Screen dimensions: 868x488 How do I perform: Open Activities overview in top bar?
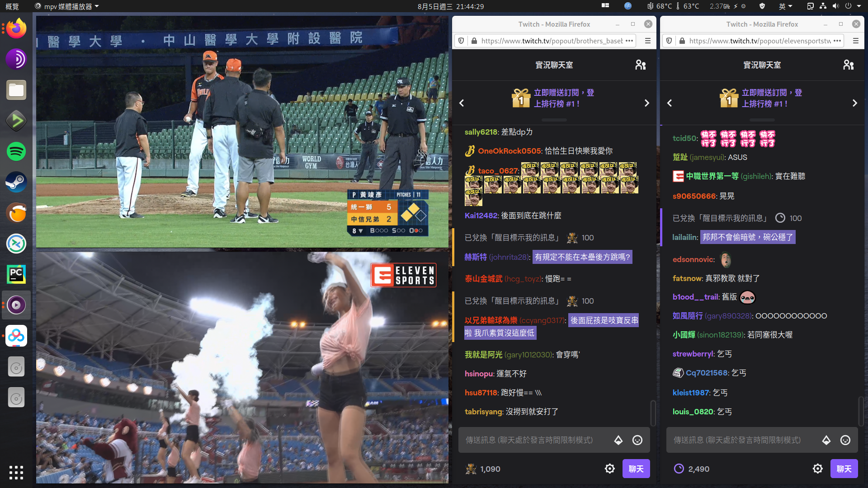tap(12, 6)
